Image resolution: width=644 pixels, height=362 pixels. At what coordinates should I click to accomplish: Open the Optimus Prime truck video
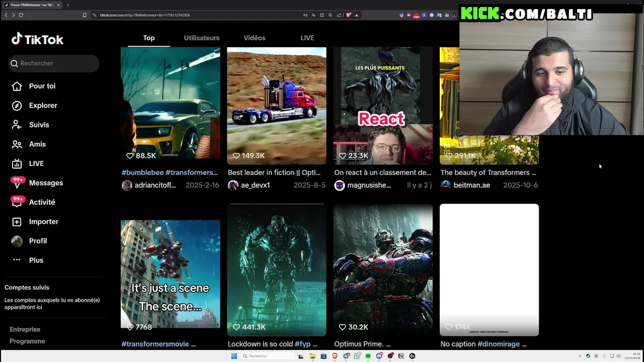pos(277,106)
